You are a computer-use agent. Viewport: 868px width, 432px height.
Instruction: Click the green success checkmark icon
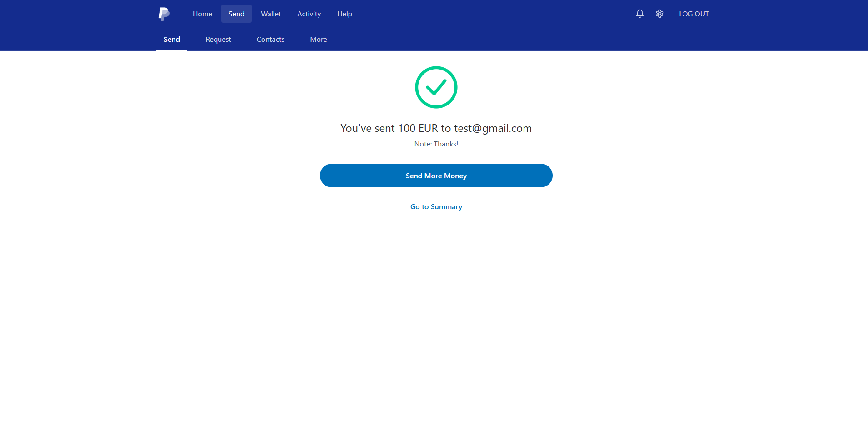click(436, 87)
